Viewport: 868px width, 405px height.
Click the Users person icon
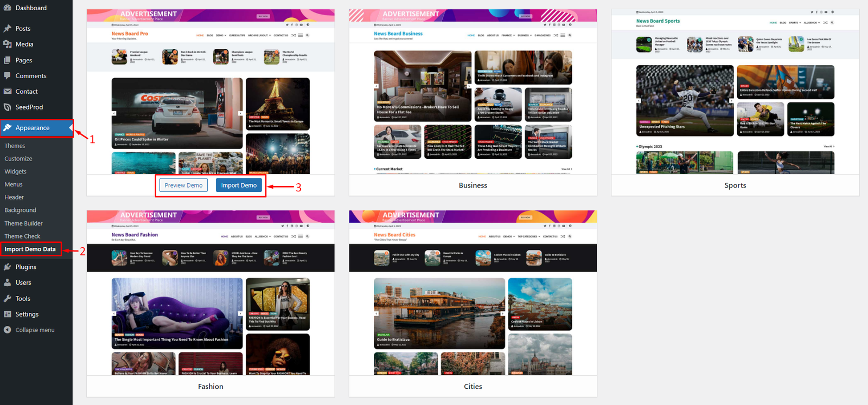pyautogui.click(x=7, y=282)
